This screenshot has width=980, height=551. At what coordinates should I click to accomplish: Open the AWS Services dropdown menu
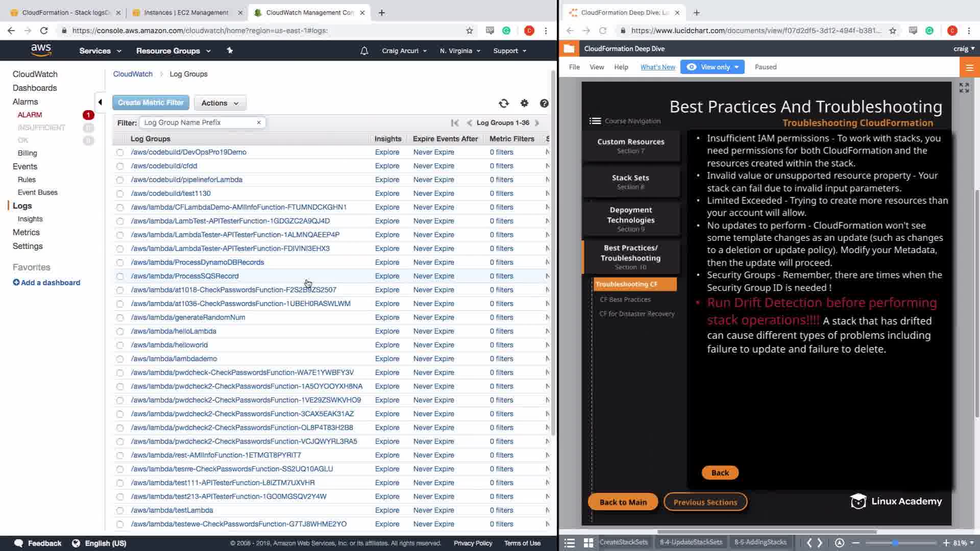coord(100,51)
